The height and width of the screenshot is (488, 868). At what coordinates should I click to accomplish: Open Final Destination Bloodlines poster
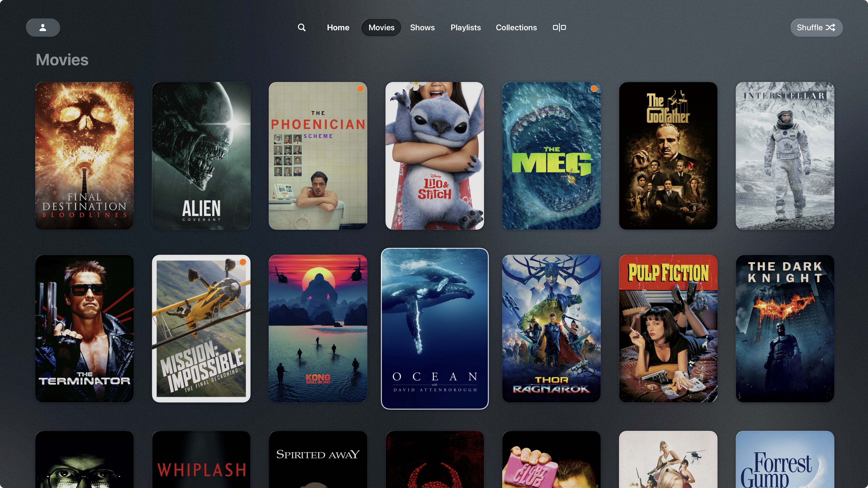[85, 156]
